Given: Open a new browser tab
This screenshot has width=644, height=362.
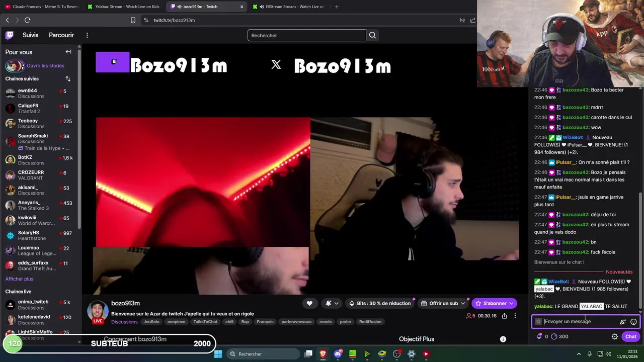Looking at the screenshot, I should click(337, 7).
